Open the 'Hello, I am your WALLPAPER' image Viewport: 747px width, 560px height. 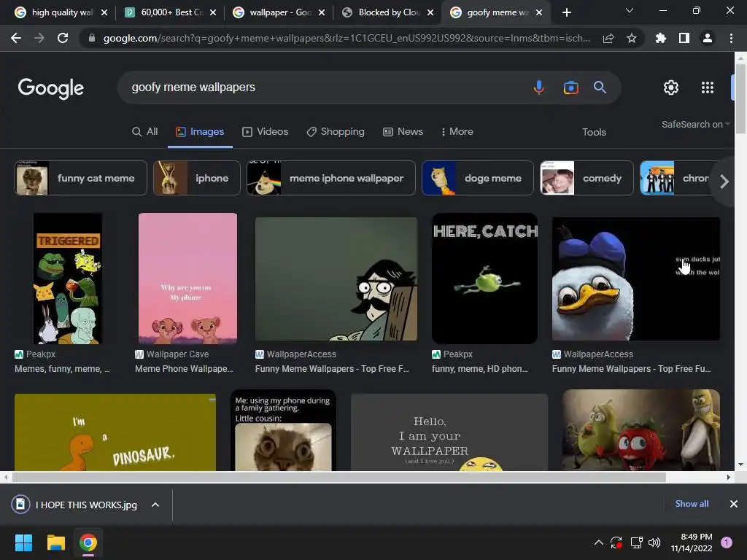click(449, 432)
